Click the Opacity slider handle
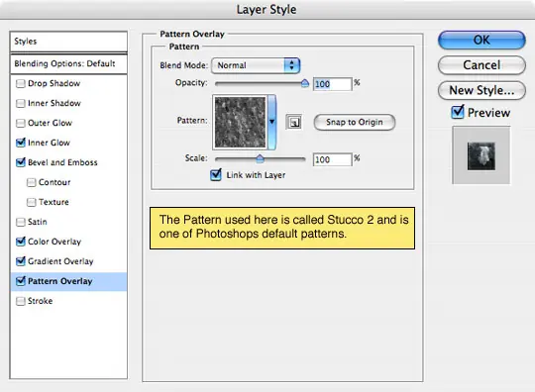 click(x=305, y=83)
